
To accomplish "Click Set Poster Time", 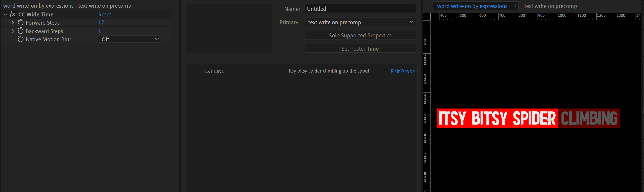I will (360, 48).
